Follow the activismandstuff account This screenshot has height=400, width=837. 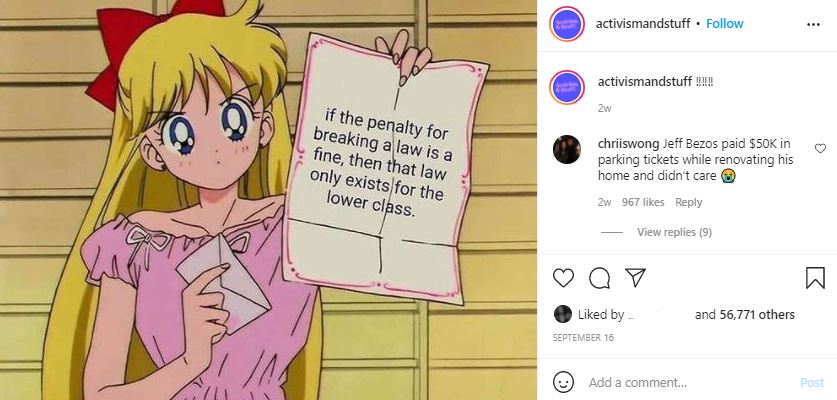(724, 23)
